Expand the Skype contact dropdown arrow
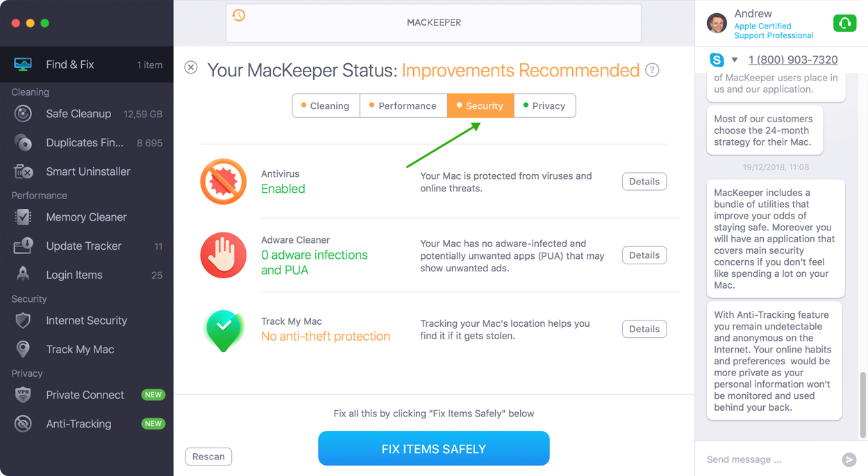 click(735, 60)
